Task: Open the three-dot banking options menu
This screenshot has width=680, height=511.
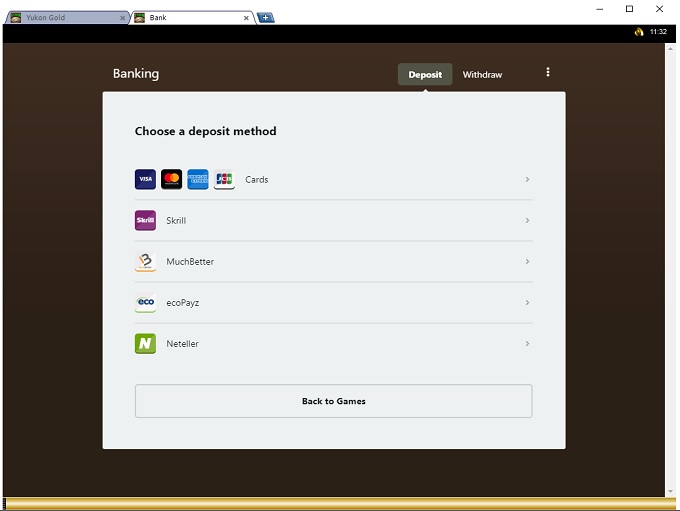Action: point(548,73)
